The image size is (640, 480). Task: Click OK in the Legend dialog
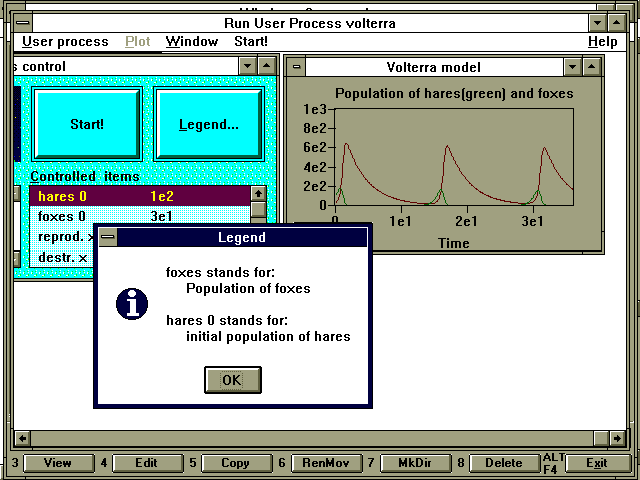[x=232, y=380]
